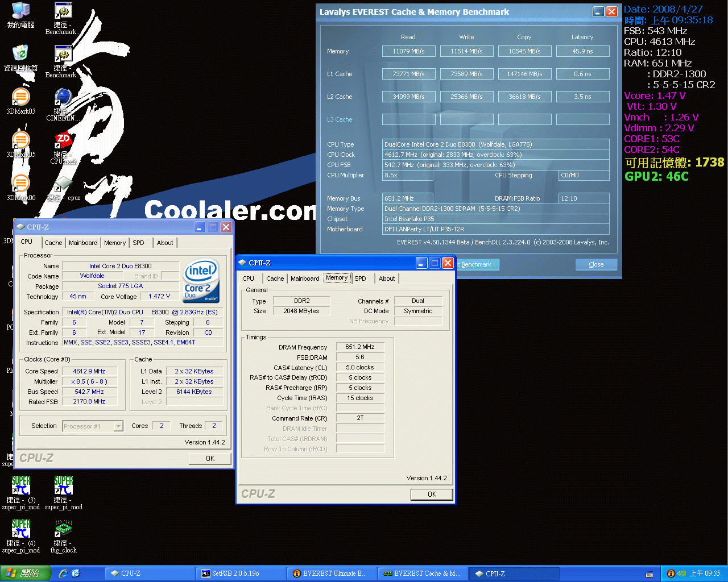728x582 pixels.
Task: Click the Internet Explorer quick launch icon
Action: [x=63, y=573]
